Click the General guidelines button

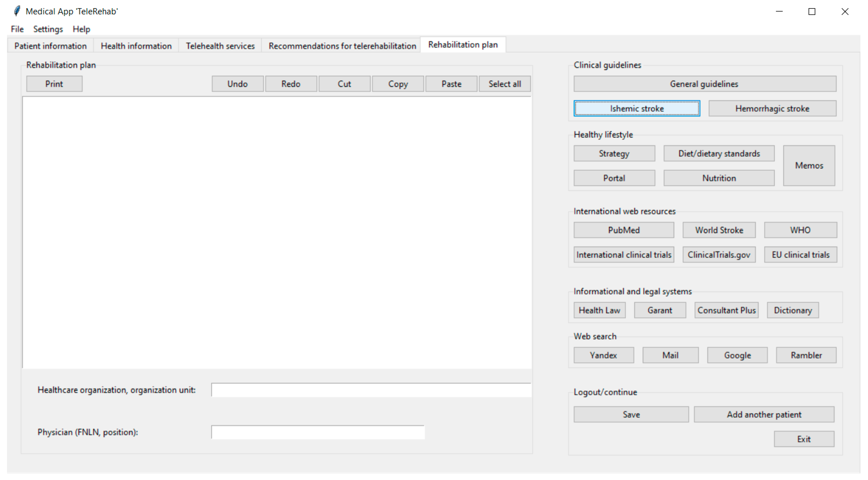705,84
